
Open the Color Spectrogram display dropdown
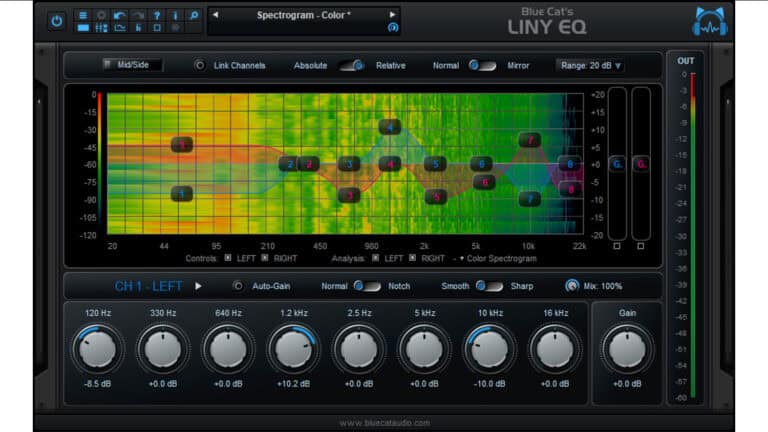498,258
